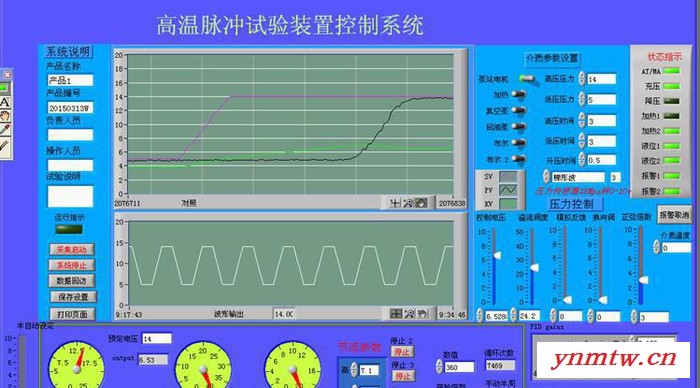Select the text tool (A) in tools palette

tap(5, 102)
